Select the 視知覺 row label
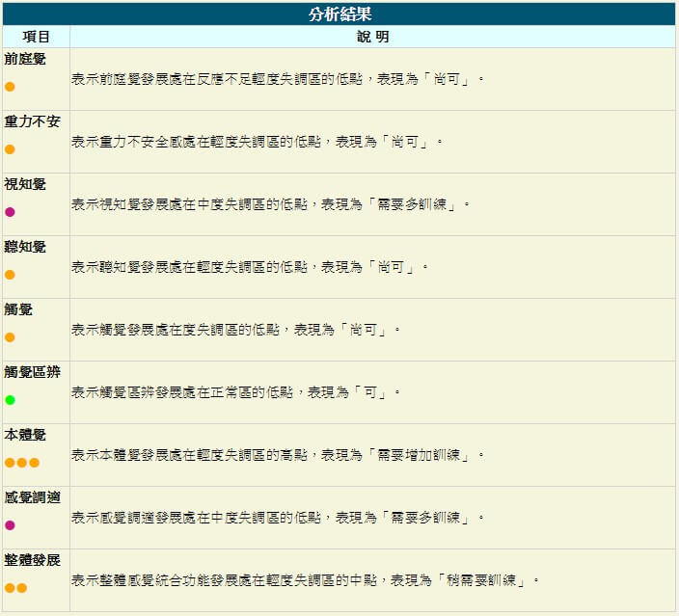 click(x=25, y=184)
